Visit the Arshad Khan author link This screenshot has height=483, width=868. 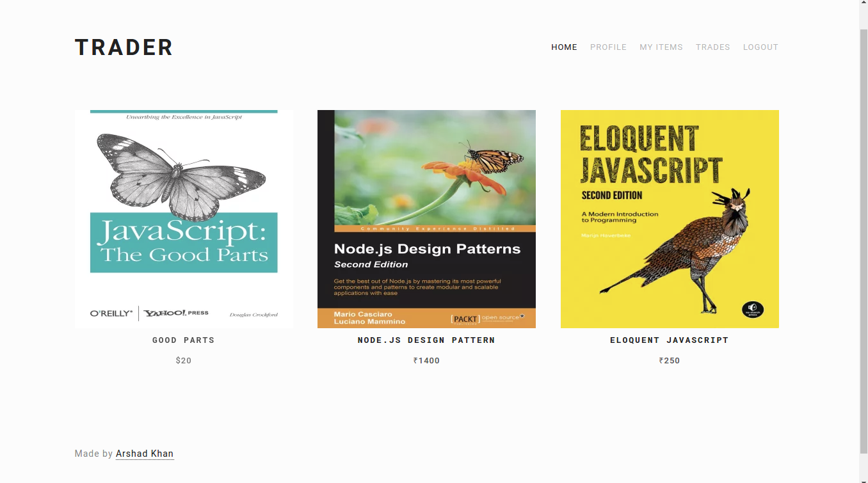click(x=145, y=454)
